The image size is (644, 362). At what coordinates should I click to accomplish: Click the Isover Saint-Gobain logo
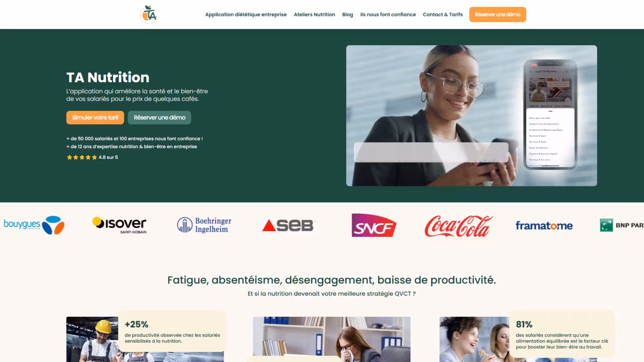click(119, 225)
